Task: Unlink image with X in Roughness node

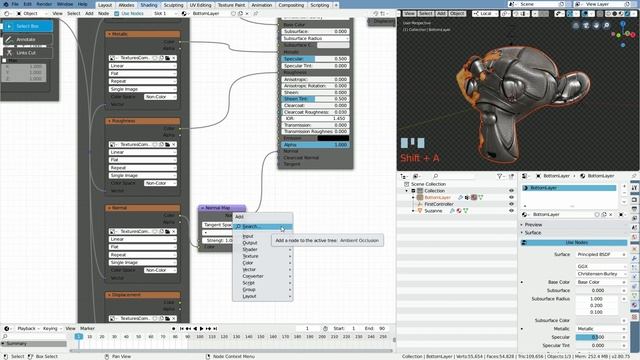Action: click(173, 144)
